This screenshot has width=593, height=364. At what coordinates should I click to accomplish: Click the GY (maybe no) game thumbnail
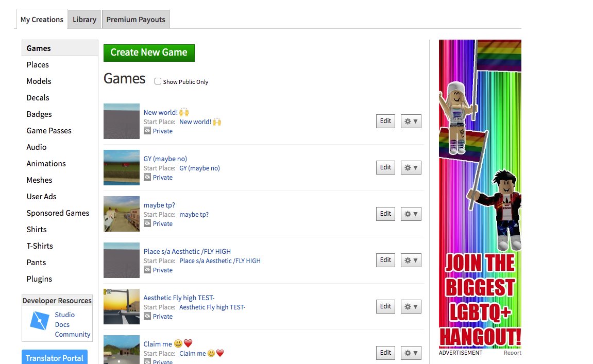coord(122,167)
